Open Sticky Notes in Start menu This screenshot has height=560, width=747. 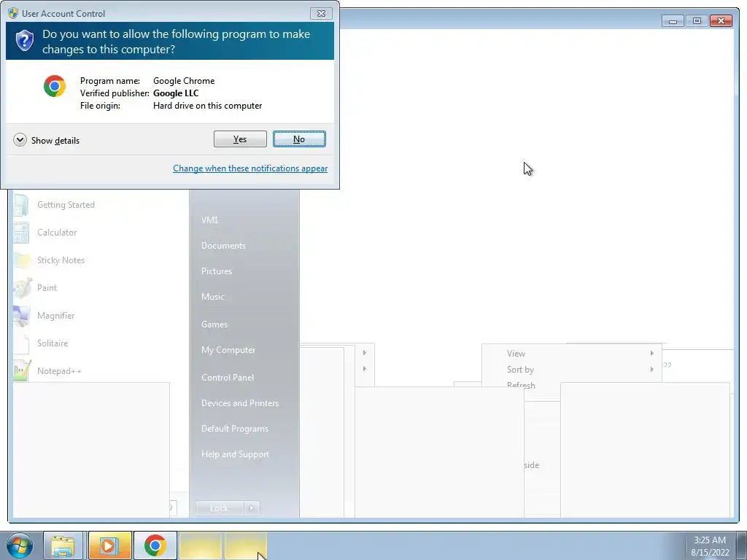point(61,260)
